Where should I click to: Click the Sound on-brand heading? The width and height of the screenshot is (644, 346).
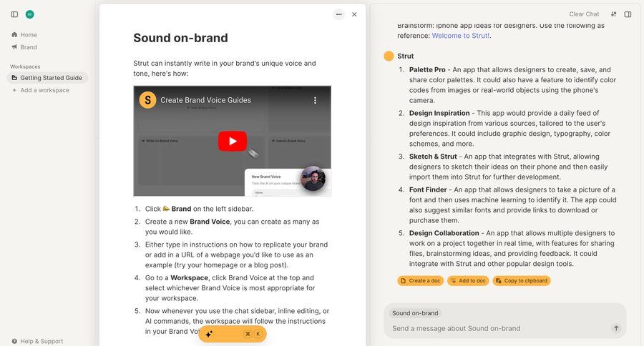click(181, 38)
